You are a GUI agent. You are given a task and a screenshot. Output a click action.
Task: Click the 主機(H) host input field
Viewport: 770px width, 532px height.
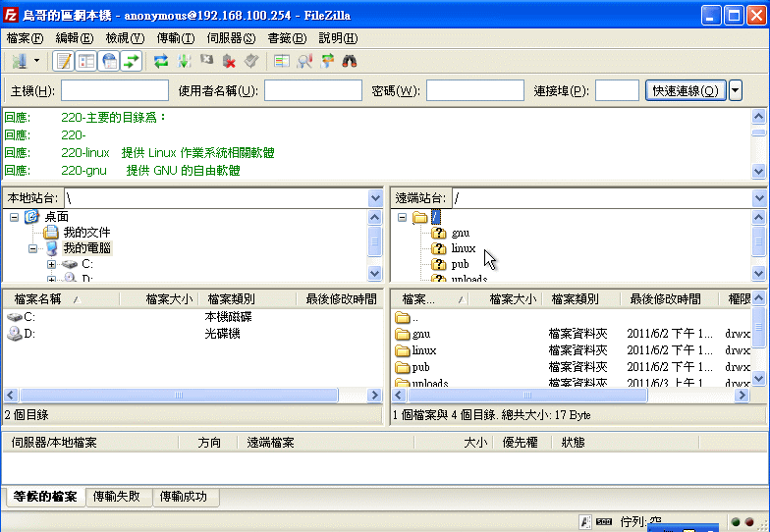tap(114, 90)
